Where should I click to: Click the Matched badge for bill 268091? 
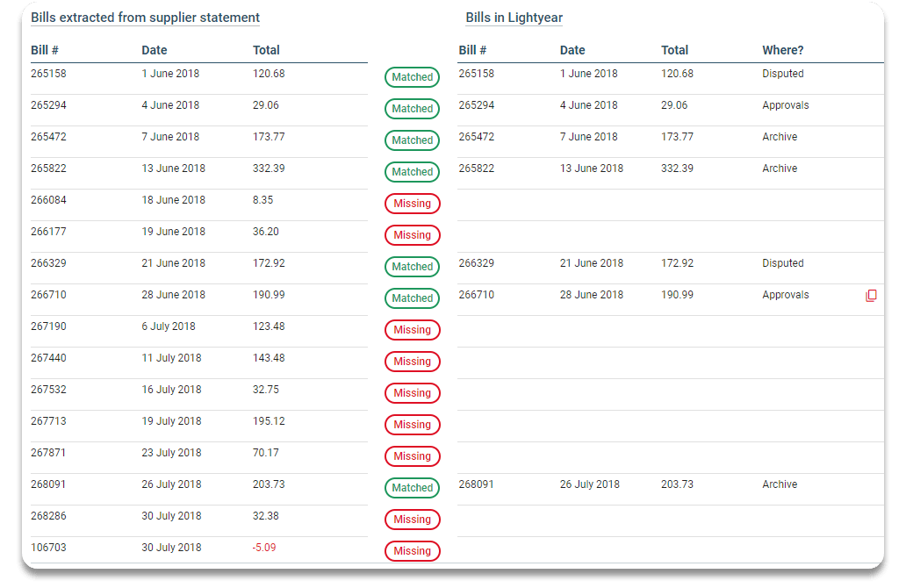pos(412,487)
